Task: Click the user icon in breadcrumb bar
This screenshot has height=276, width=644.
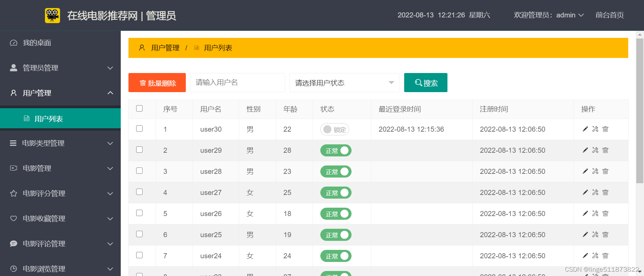Action: click(142, 48)
